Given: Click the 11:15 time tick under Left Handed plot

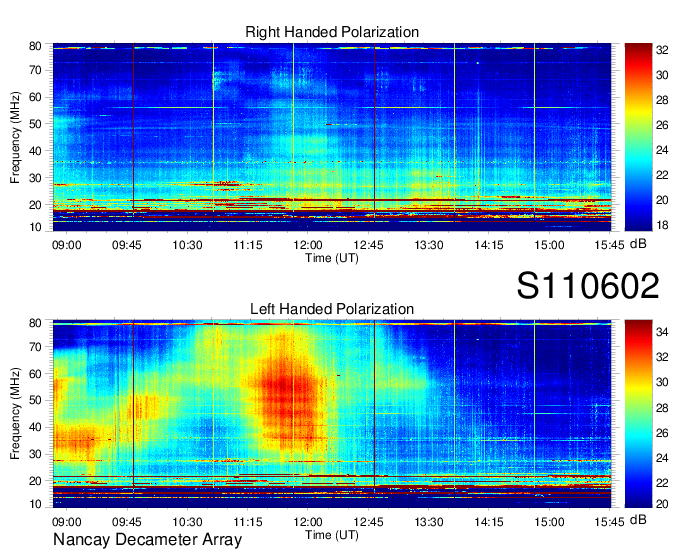Looking at the screenshot, I should pyautogui.click(x=248, y=522).
